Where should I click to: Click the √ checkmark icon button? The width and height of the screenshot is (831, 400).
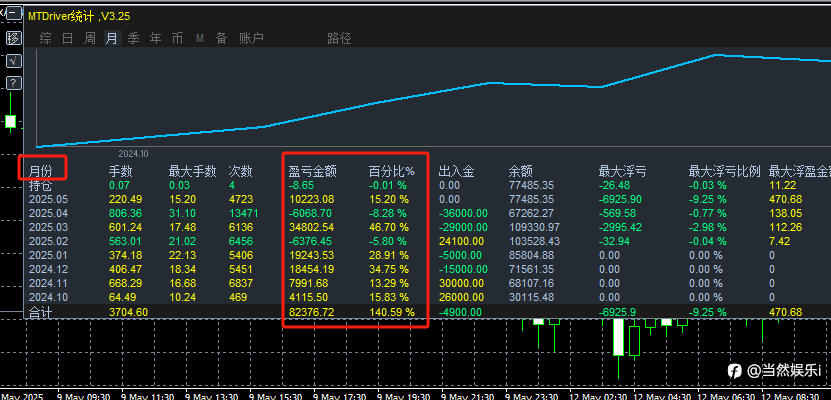pos(13,60)
